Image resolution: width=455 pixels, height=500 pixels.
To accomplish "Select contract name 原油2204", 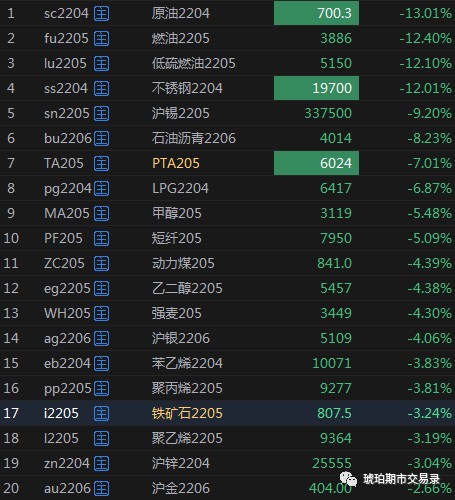I will [x=181, y=13].
